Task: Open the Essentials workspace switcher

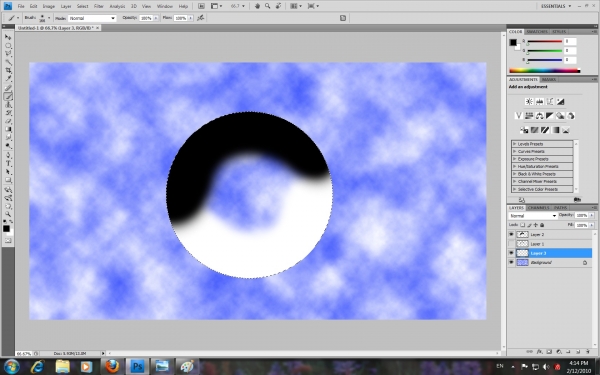Action: pyautogui.click(x=556, y=6)
